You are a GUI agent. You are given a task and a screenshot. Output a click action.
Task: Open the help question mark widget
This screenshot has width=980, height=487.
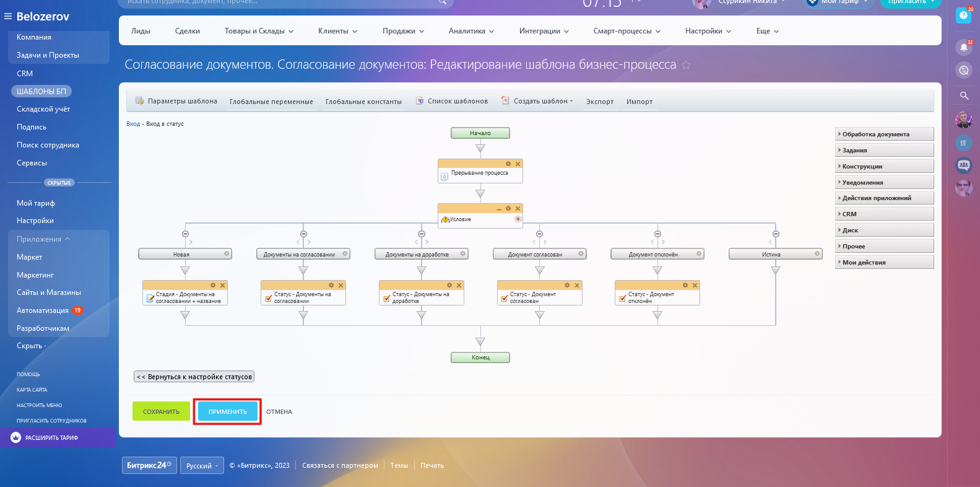963,15
